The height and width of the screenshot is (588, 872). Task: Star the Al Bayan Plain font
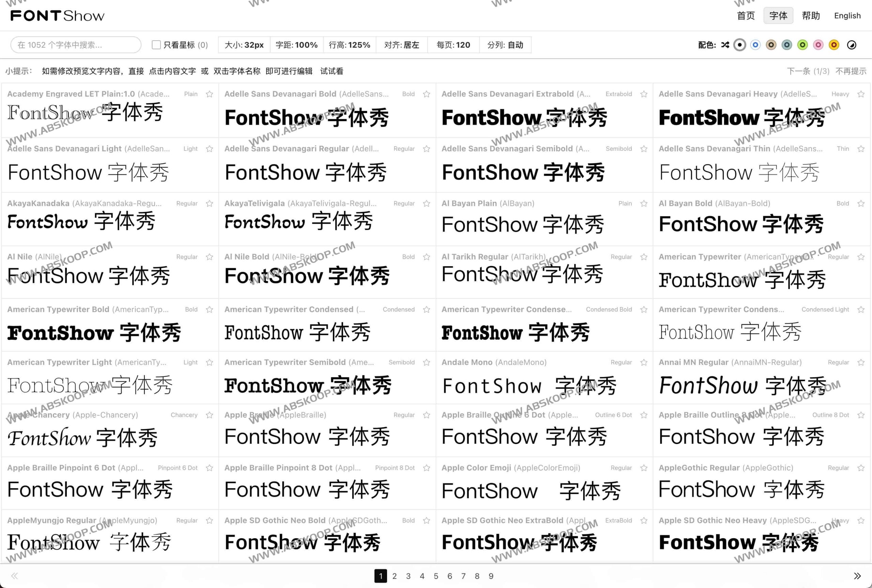(644, 204)
